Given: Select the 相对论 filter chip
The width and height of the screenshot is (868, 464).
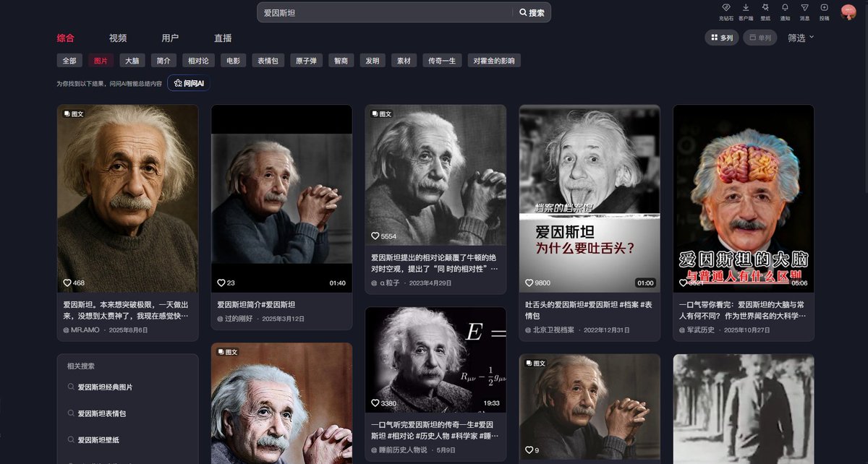Looking at the screenshot, I should point(198,61).
